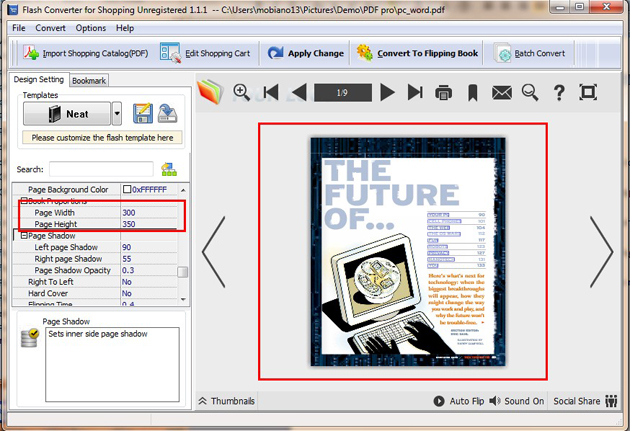Open the File menu
630x431 pixels.
(18, 28)
